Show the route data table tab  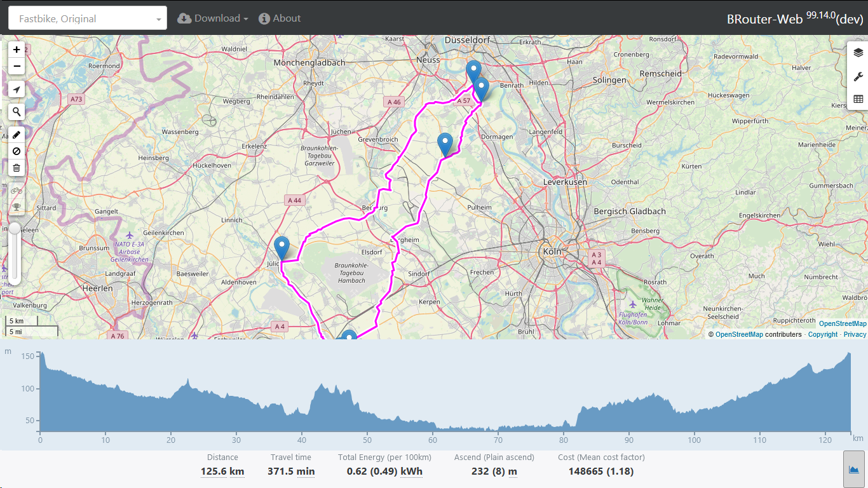(x=858, y=99)
